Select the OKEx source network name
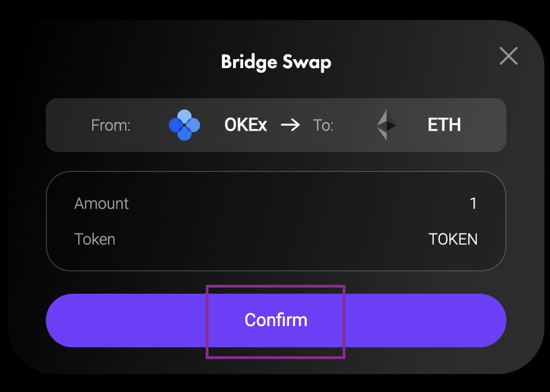 (245, 125)
